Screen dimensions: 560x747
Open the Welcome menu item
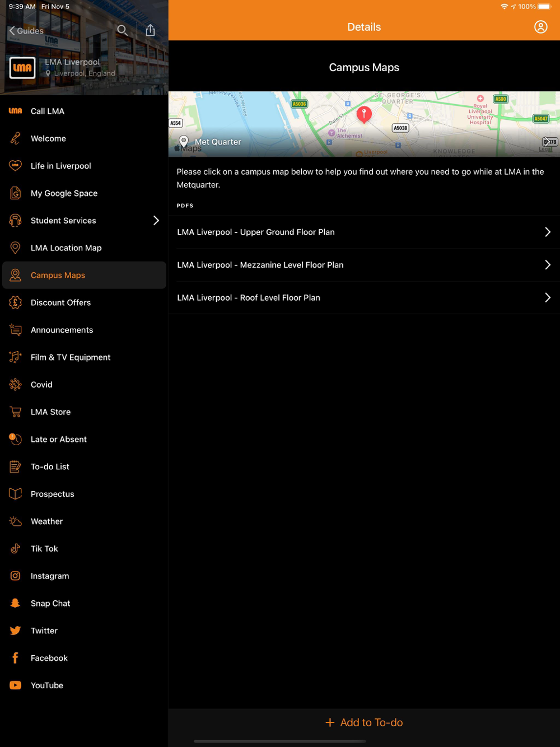(x=84, y=138)
